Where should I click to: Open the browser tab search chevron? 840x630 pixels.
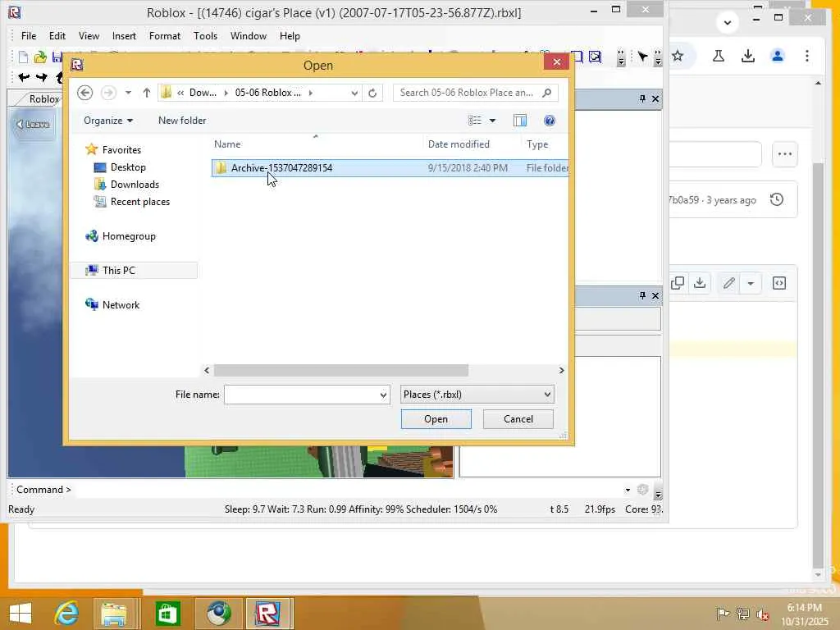[x=727, y=22]
